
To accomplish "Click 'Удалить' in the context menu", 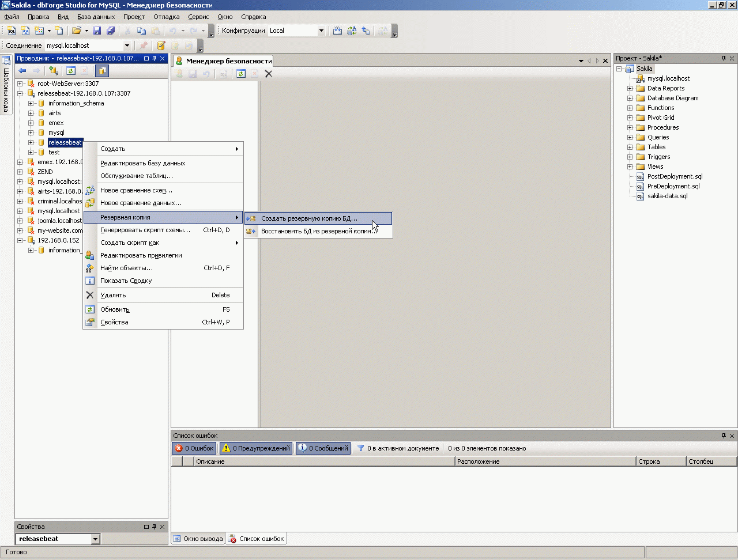I will 163,295.
